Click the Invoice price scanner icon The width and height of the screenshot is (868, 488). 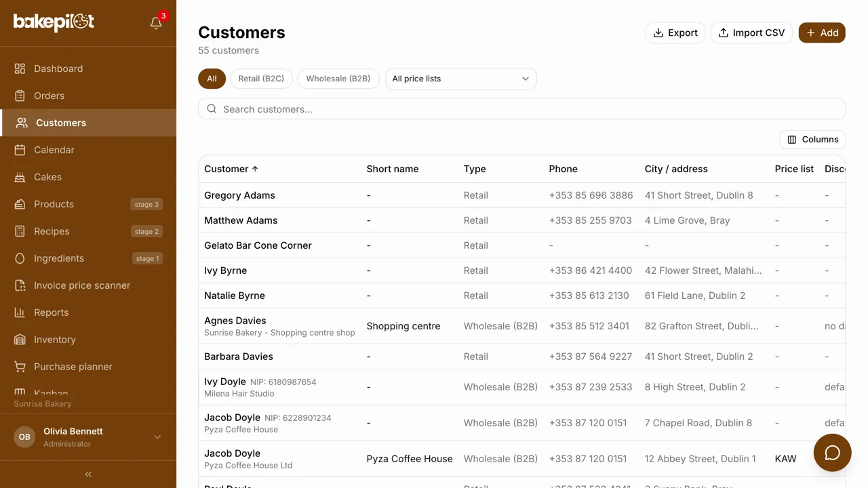point(20,285)
